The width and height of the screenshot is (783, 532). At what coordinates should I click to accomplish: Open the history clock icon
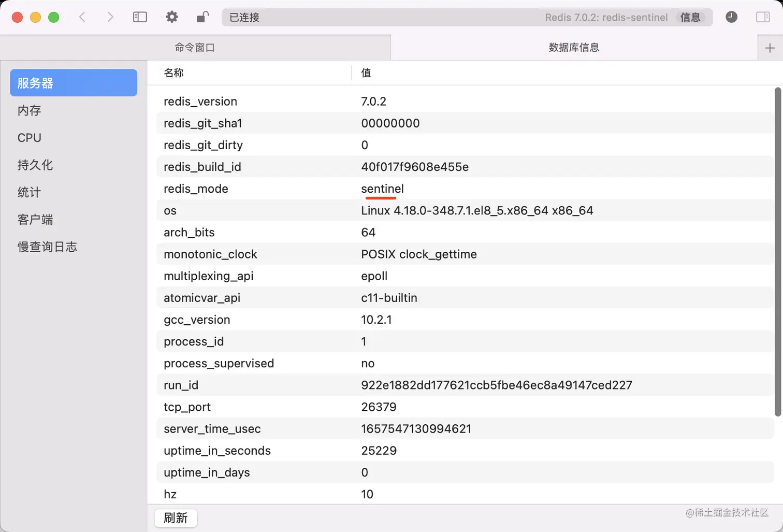tap(731, 17)
